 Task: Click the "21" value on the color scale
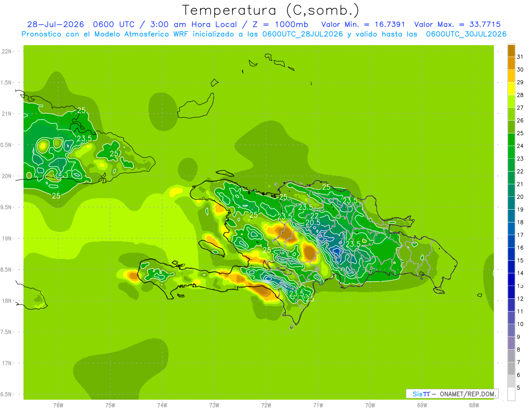pyautogui.click(x=520, y=184)
